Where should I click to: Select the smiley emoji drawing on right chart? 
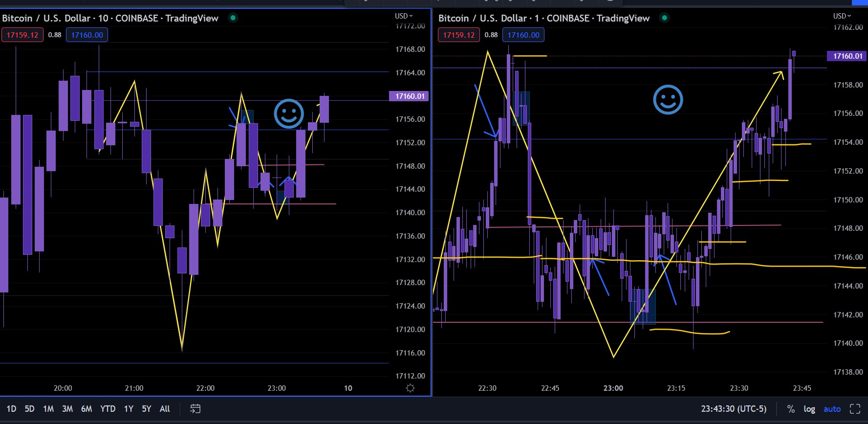click(x=668, y=100)
